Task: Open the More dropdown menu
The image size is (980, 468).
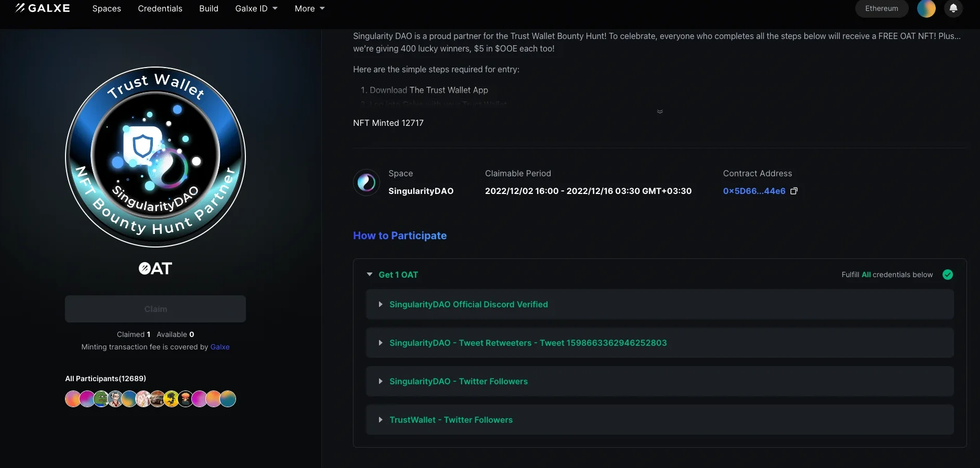Action: (309, 8)
